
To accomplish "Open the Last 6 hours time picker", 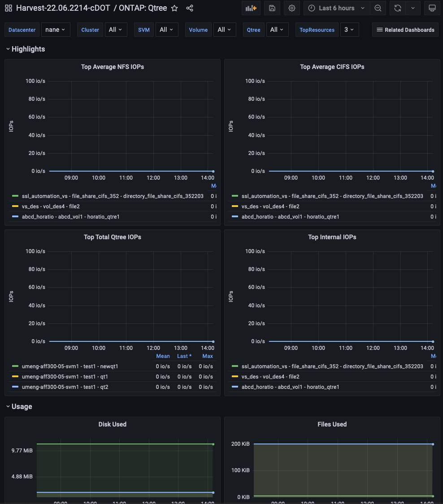I will (336, 8).
